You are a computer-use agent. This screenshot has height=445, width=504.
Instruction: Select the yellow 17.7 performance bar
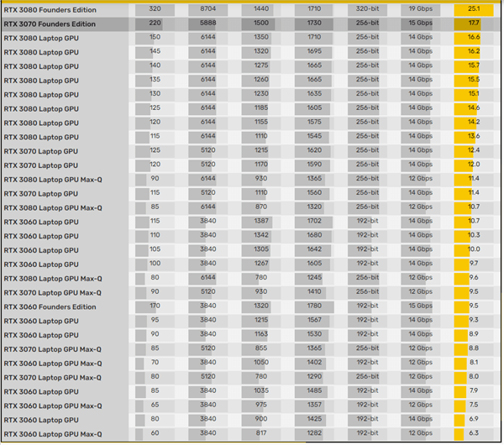474,24
